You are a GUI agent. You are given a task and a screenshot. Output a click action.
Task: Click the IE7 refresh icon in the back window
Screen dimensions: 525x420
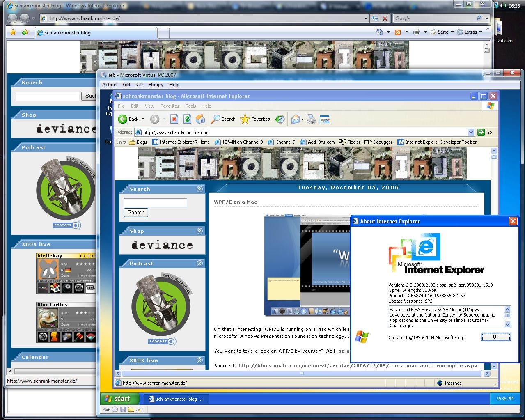coord(374,18)
